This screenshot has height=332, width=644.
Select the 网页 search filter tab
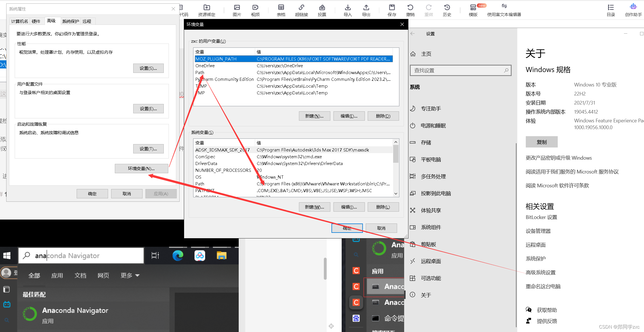103,275
